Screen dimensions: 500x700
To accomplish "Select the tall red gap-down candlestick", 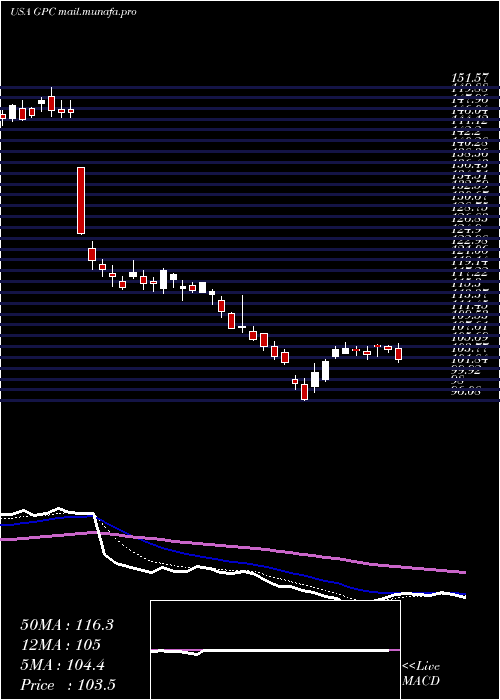I will pos(81,200).
